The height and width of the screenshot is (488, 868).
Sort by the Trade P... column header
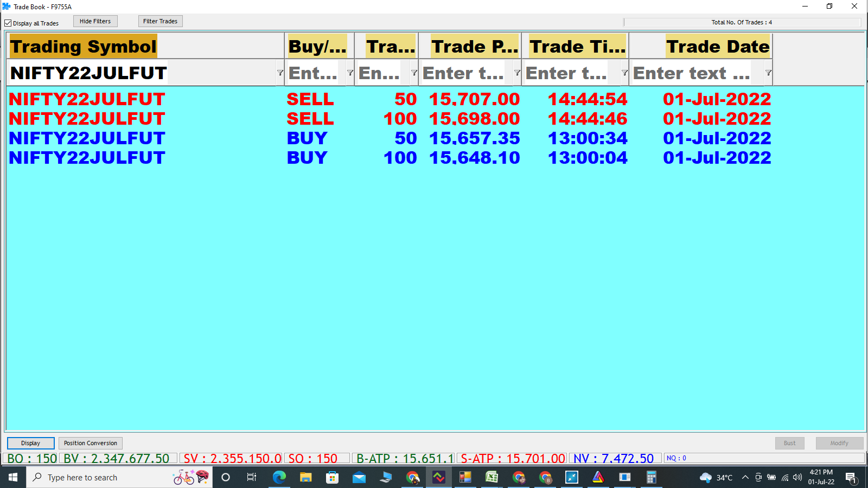[x=470, y=46]
